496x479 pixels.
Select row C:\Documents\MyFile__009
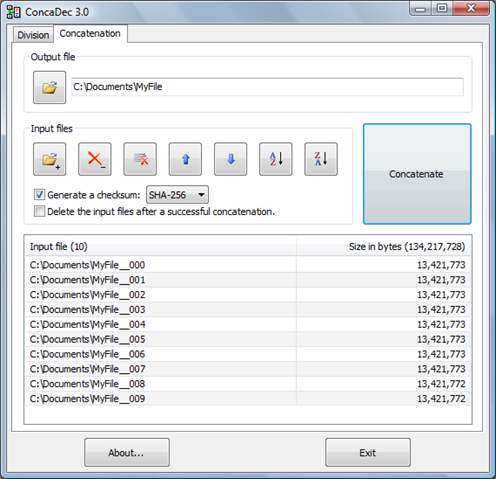pos(248,399)
